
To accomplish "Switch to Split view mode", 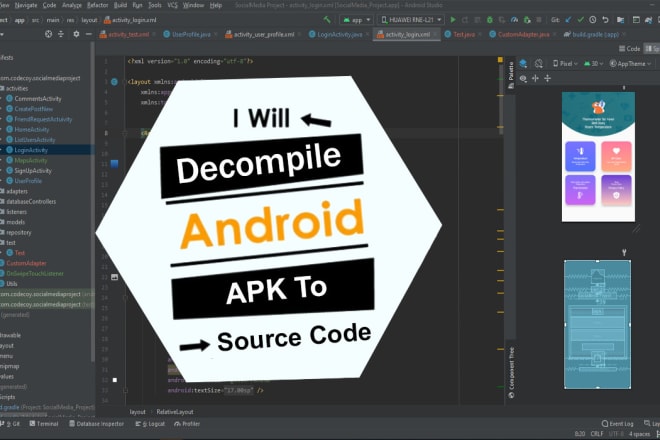I will [653, 49].
